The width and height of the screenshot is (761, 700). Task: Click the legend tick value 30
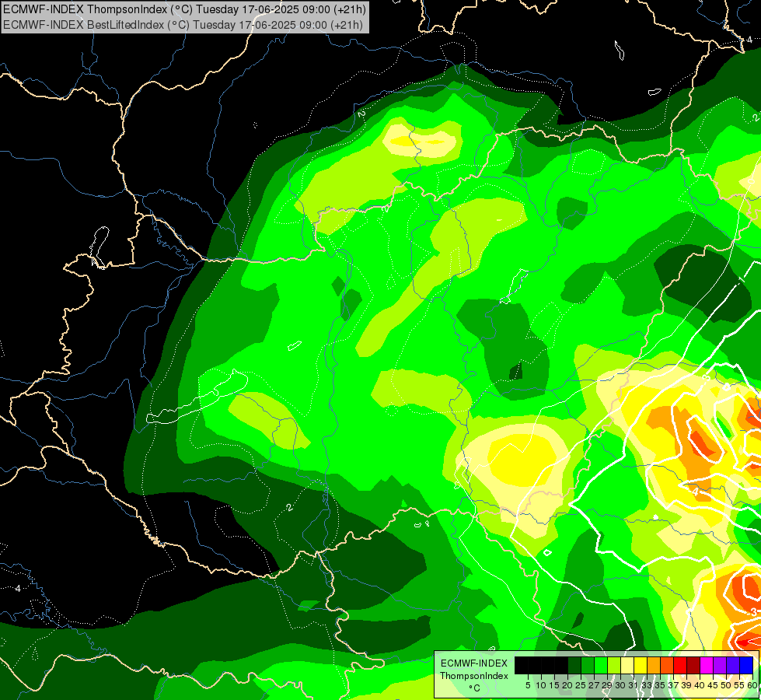[x=621, y=685]
